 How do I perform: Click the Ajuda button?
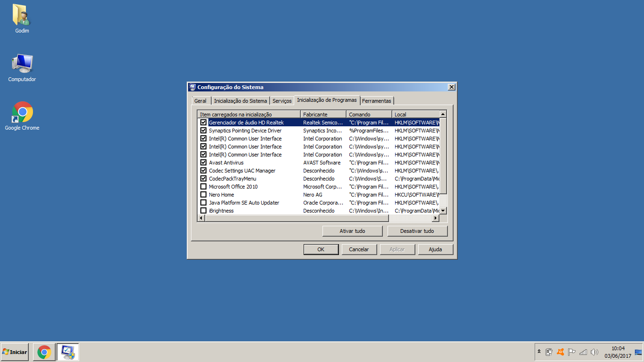pos(436,249)
